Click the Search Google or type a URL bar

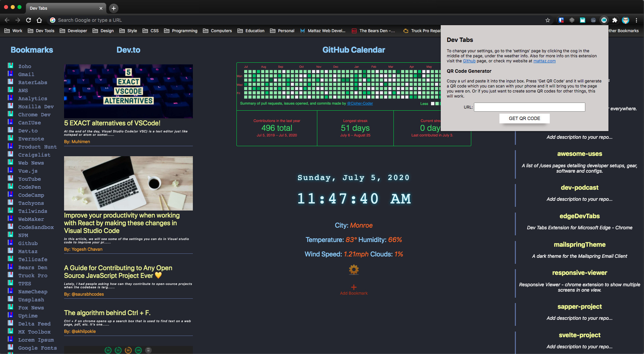click(295, 20)
